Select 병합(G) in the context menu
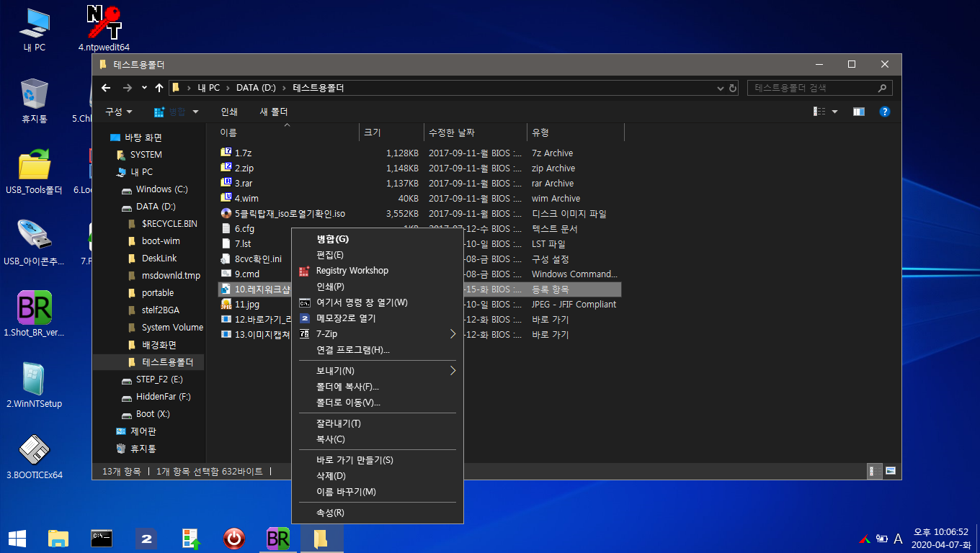Image resolution: width=980 pixels, height=553 pixels. click(x=377, y=239)
